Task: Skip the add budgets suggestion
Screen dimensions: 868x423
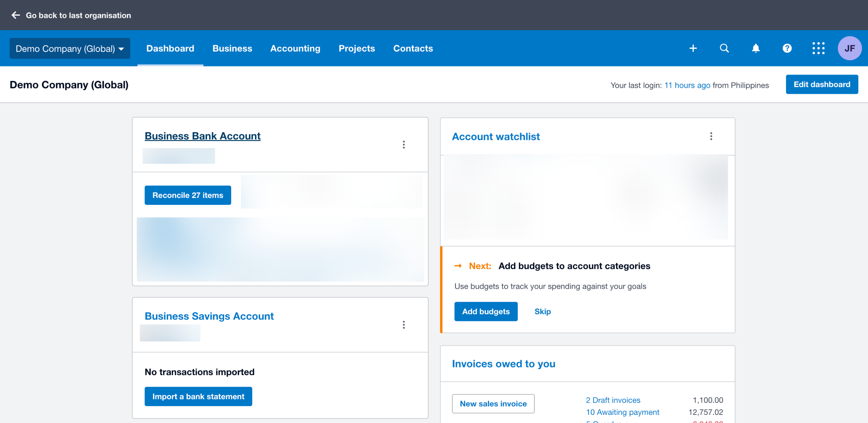Action: 542,311
